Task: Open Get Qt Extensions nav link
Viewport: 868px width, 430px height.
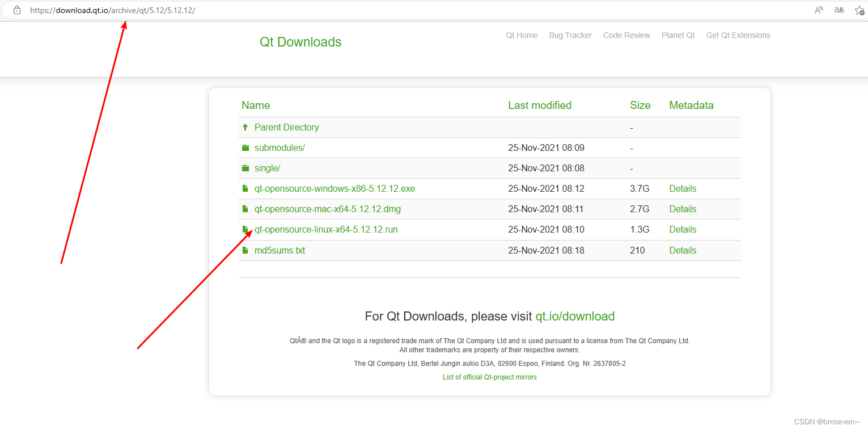Action: coord(738,35)
